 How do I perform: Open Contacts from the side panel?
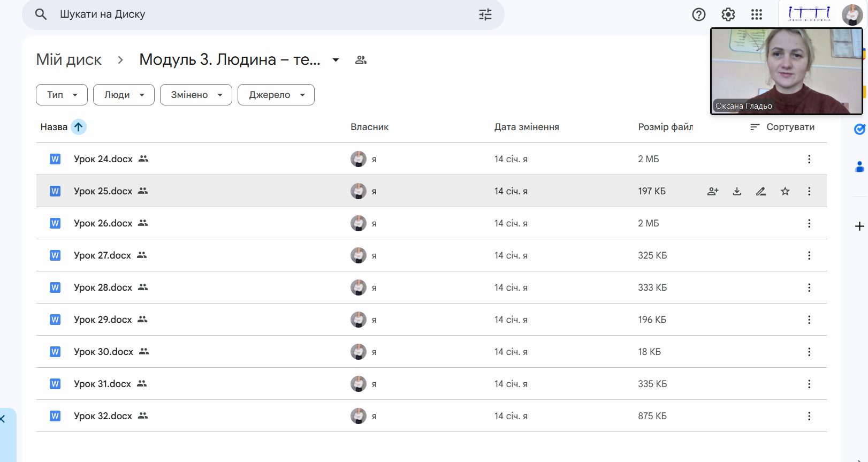coord(859,167)
